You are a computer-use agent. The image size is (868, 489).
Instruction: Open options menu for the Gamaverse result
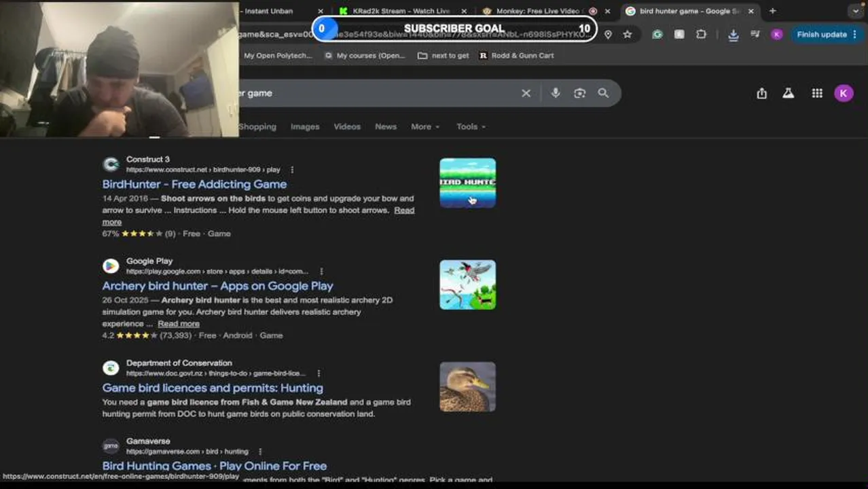tap(260, 452)
